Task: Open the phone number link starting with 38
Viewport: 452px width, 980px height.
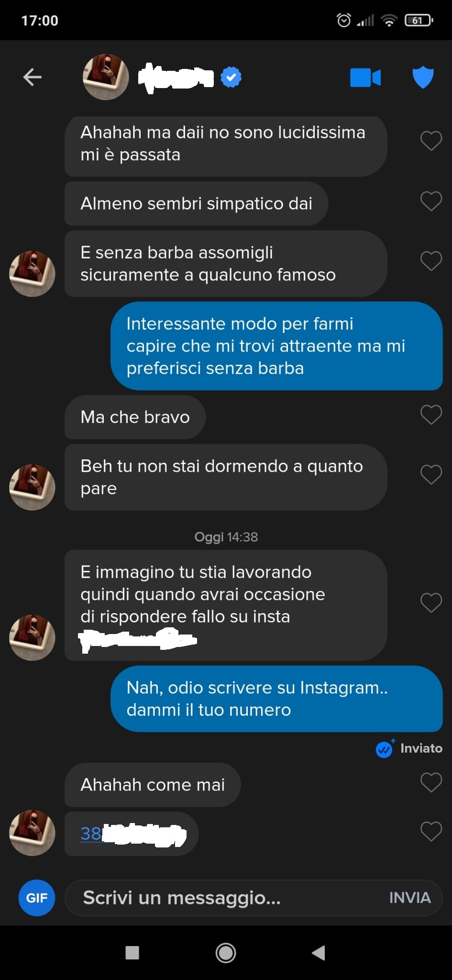Action: tap(132, 834)
